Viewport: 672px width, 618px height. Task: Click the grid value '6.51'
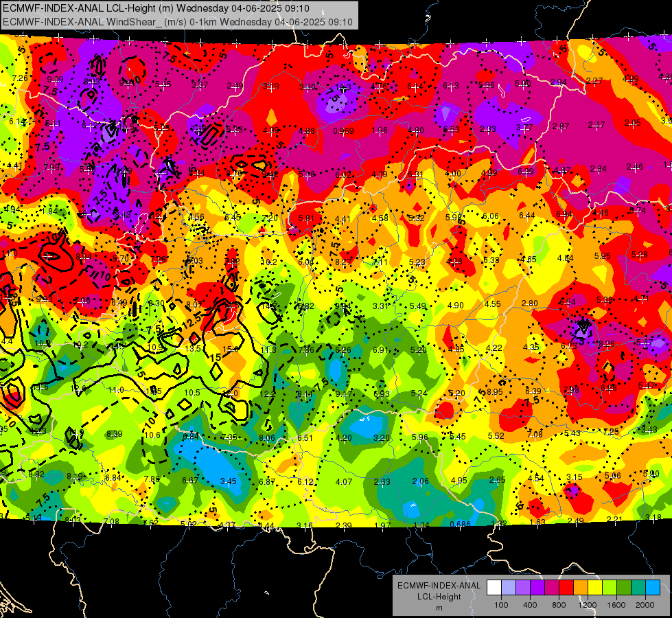pos(305,438)
